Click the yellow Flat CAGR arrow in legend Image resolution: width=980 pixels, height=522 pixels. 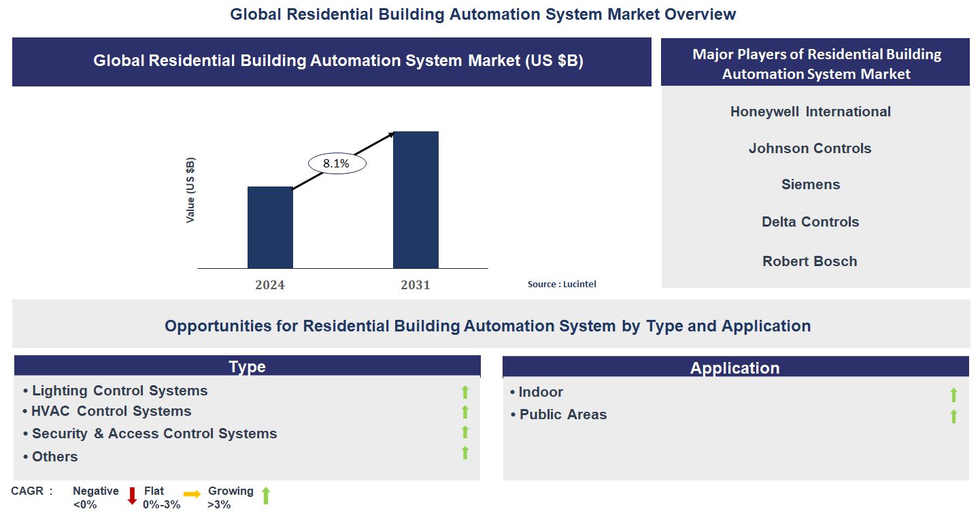192,495
